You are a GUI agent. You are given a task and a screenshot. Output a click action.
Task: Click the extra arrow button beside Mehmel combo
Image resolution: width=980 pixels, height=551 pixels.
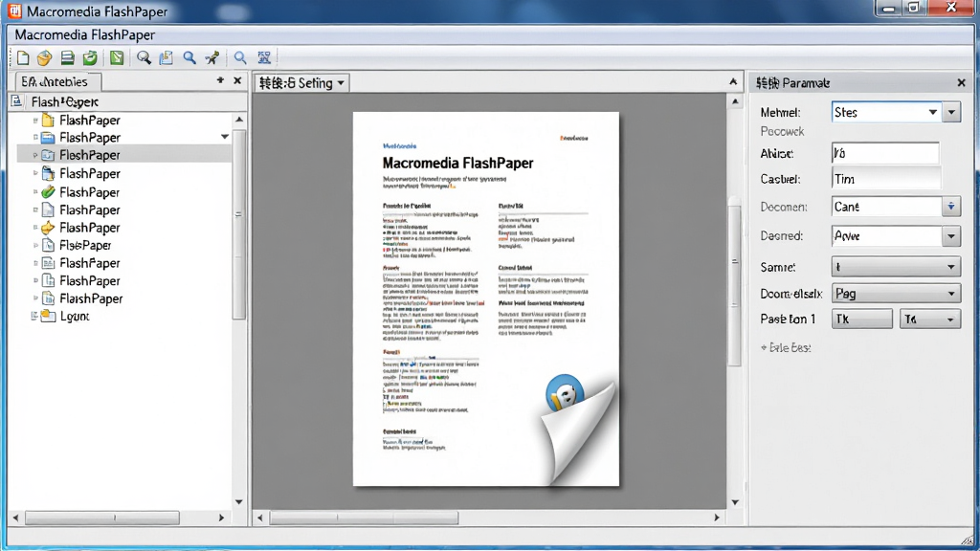point(951,113)
